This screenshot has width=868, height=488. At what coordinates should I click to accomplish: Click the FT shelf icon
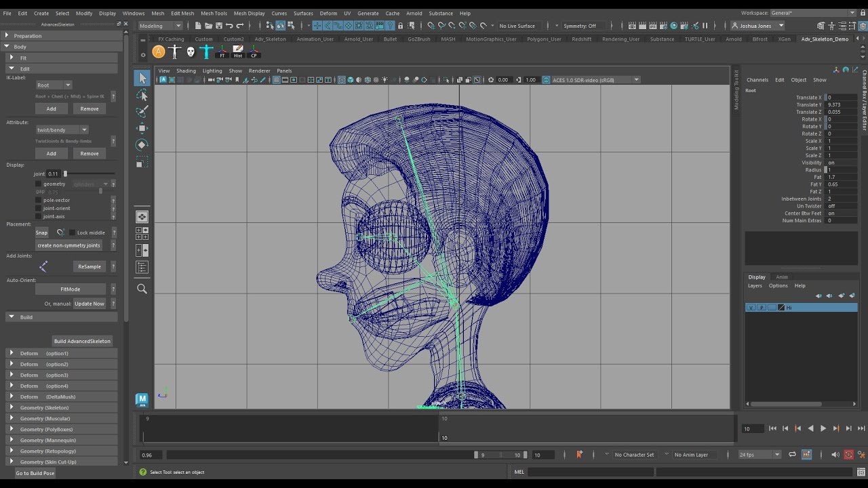pyautogui.click(x=222, y=52)
